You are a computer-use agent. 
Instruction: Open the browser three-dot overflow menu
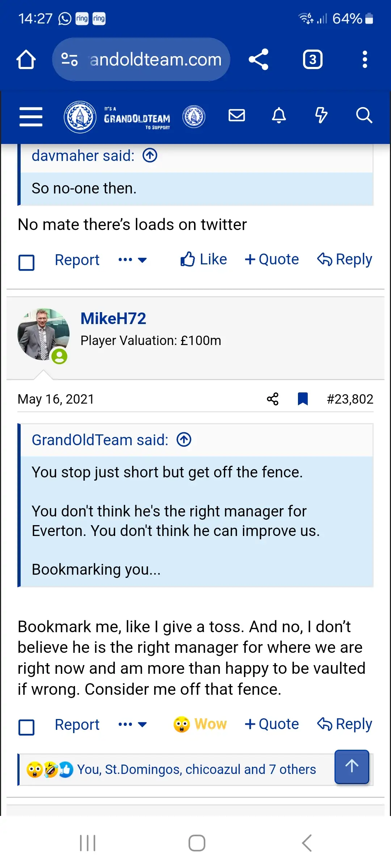click(x=365, y=59)
